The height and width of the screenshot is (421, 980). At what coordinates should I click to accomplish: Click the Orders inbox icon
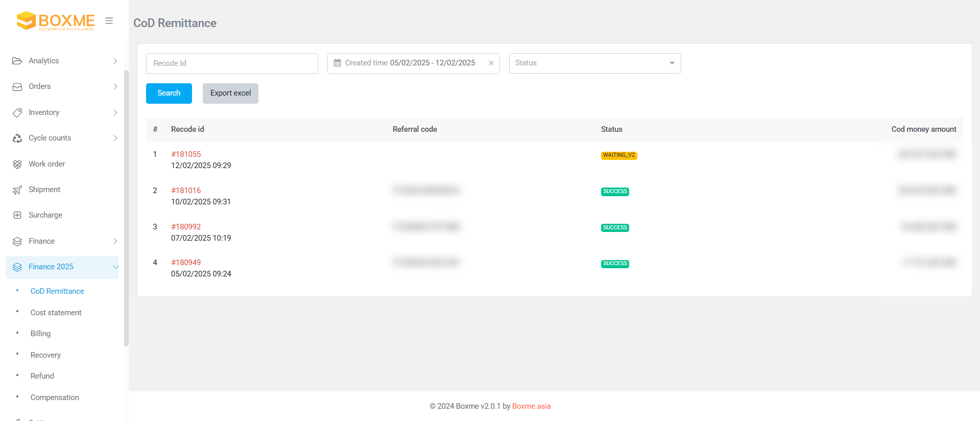[x=17, y=87]
